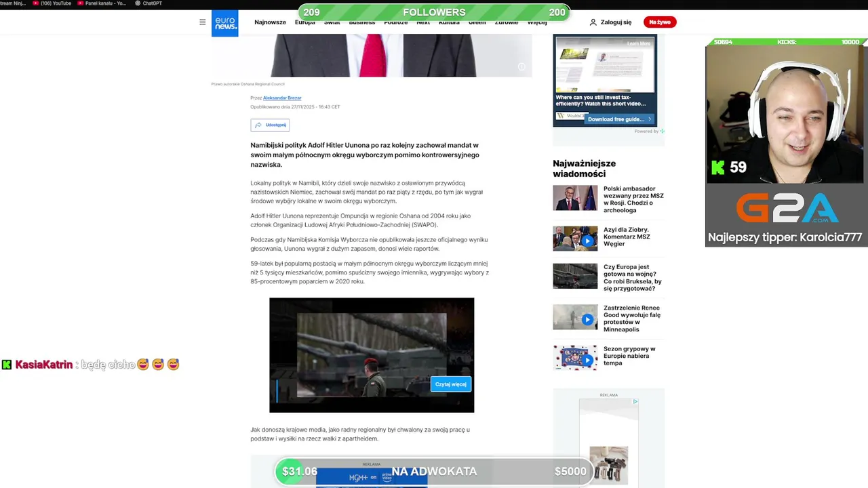Click the KasiaKatrin chat username
868x488 pixels.
click(x=44, y=365)
